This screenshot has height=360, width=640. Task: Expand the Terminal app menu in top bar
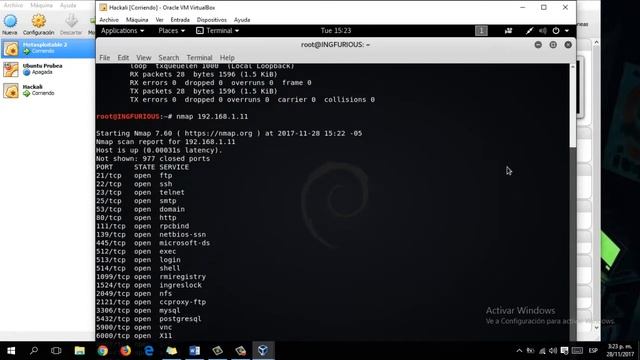(x=218, y=31)
